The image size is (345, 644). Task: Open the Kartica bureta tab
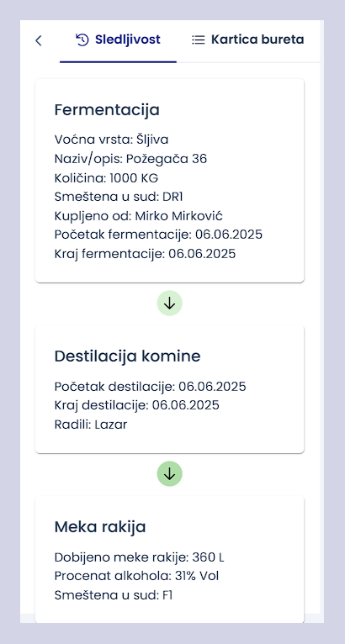tap(248, 41)
